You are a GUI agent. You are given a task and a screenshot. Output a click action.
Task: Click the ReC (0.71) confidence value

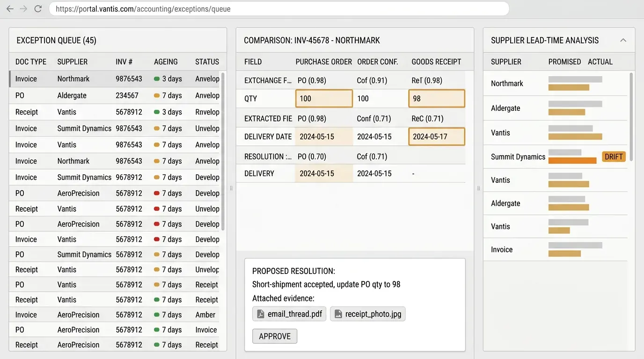coord(427,118)
